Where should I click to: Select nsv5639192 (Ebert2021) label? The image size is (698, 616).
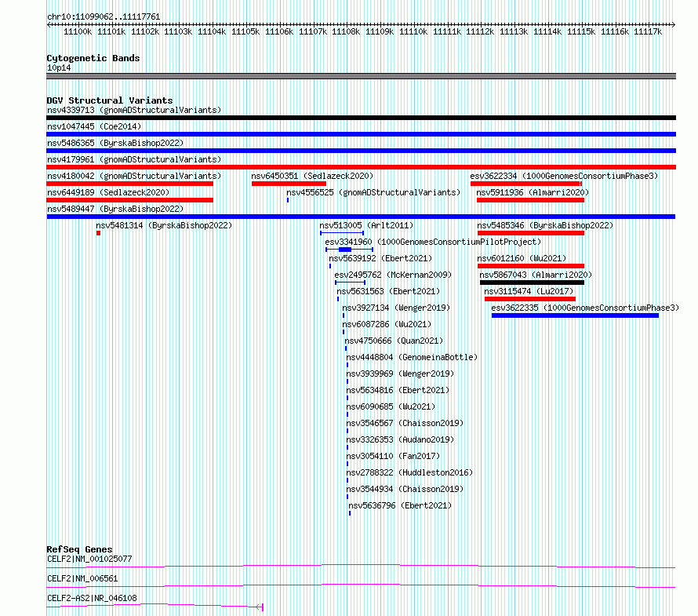coord(380,258)
